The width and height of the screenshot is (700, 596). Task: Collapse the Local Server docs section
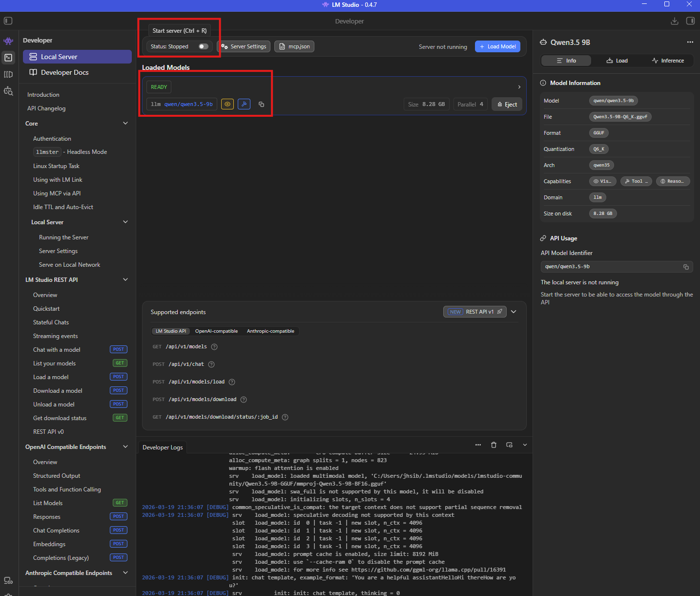[125, 222]
